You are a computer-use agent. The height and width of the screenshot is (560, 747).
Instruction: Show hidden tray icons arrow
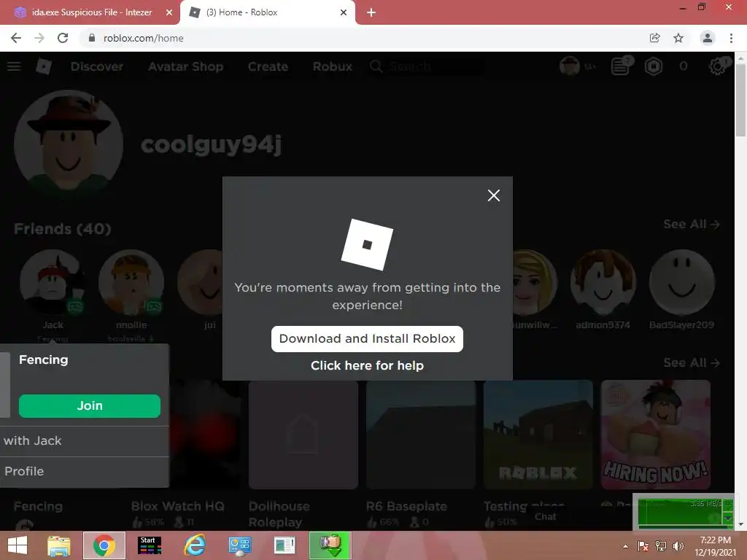pos(625,546)
